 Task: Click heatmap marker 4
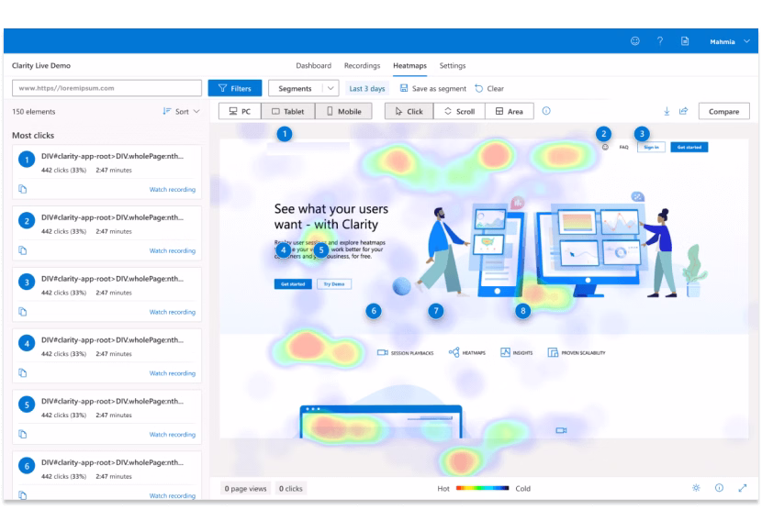click(283, 250)
